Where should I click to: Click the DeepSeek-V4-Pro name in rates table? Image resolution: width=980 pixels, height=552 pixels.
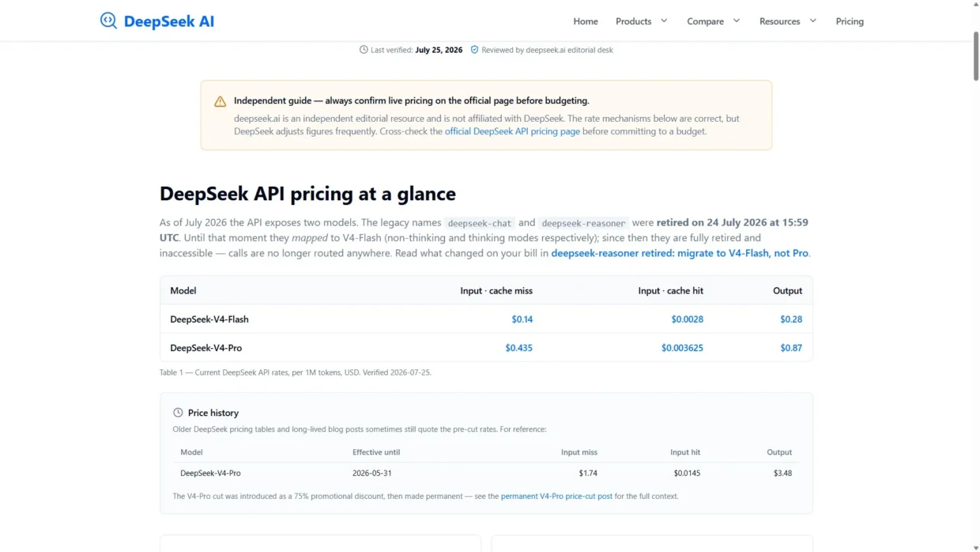click(206, 348)
